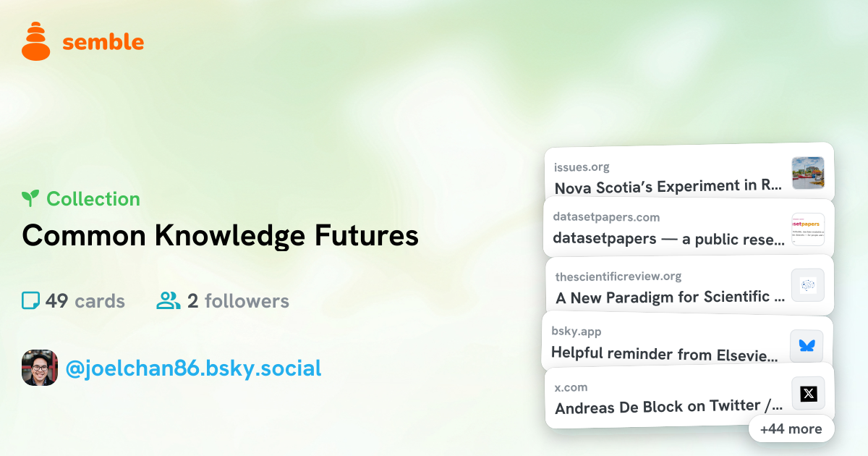Expand the +44 more cards button
This screenshot has width=868, height=456.
[791, 428]
